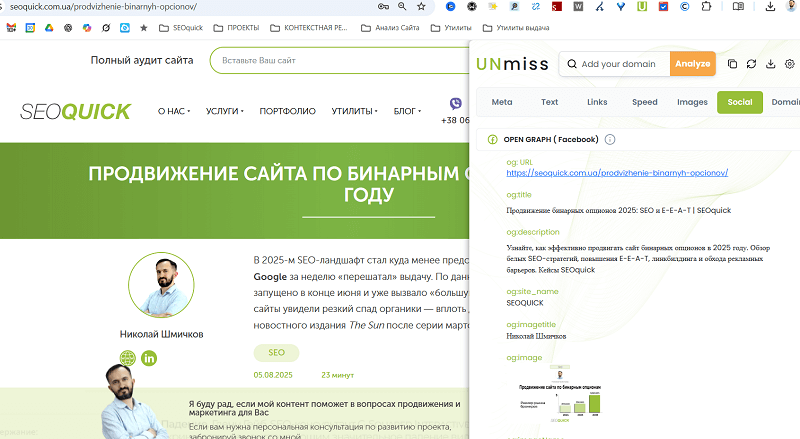
Task: Click the UNmiss logo
Action: (512, 64)
